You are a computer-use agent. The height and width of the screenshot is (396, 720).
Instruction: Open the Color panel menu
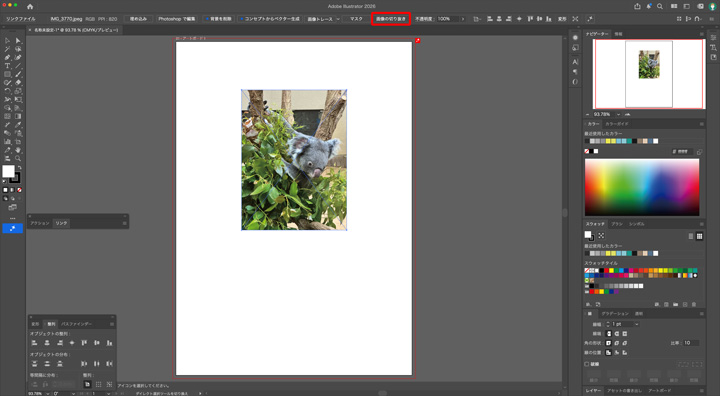pyautogui.click(x=702, y=124)
